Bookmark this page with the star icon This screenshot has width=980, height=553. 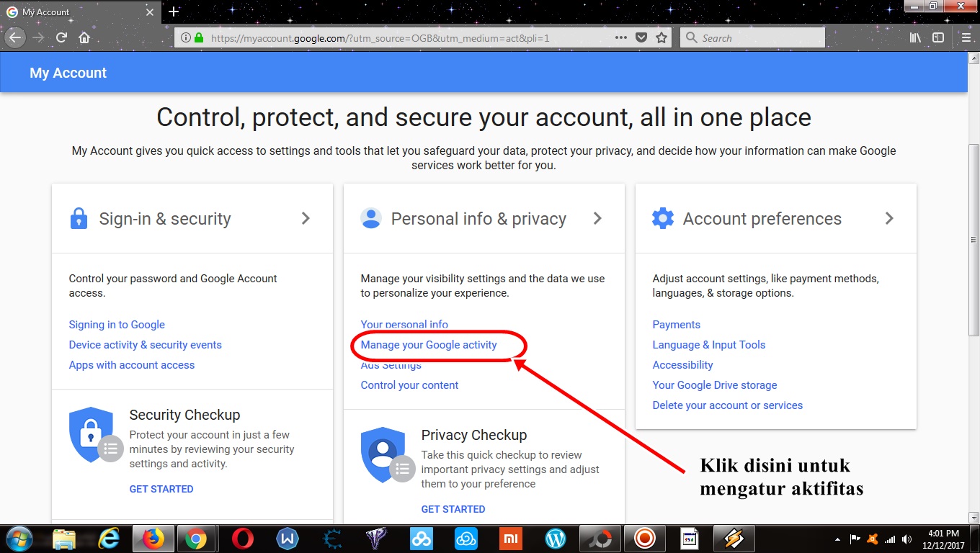(661, 37)
